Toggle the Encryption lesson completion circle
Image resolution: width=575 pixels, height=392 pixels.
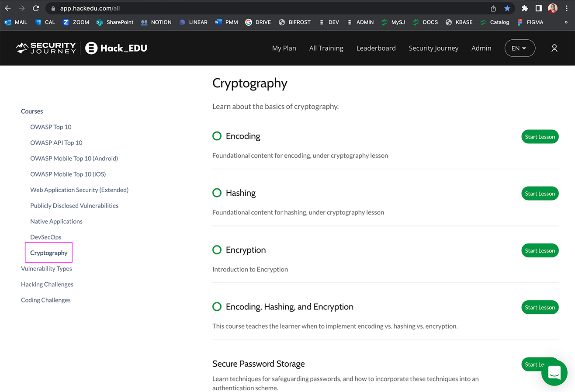tap(217, 250)
